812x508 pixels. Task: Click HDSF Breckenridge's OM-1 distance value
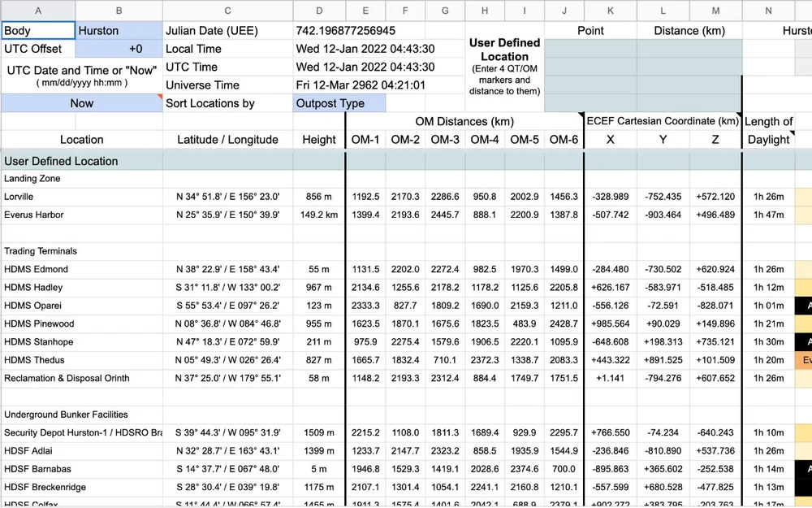(365, 487)
